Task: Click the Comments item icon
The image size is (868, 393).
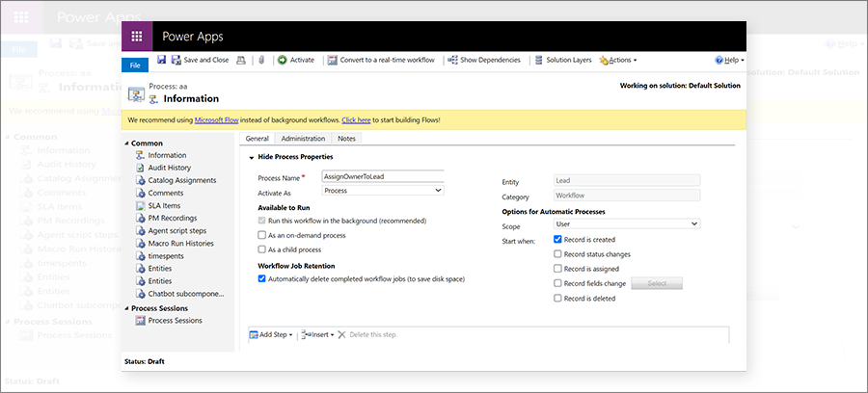Action: point(140,193)
